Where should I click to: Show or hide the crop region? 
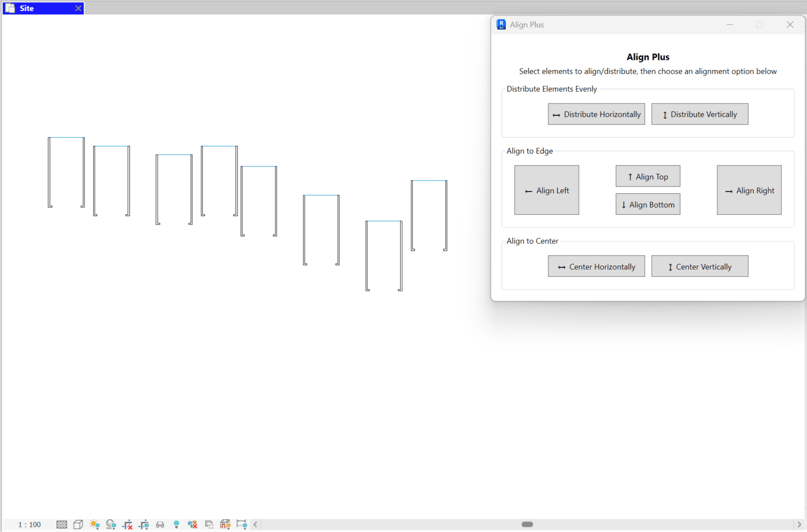(x=144, y=524)
